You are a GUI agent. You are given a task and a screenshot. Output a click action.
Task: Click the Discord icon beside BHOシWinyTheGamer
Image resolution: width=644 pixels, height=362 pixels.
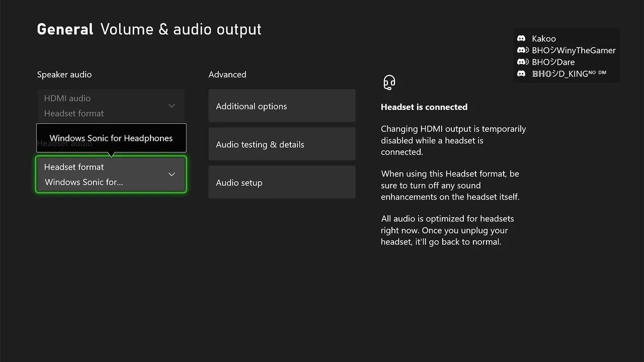point(523,50)
